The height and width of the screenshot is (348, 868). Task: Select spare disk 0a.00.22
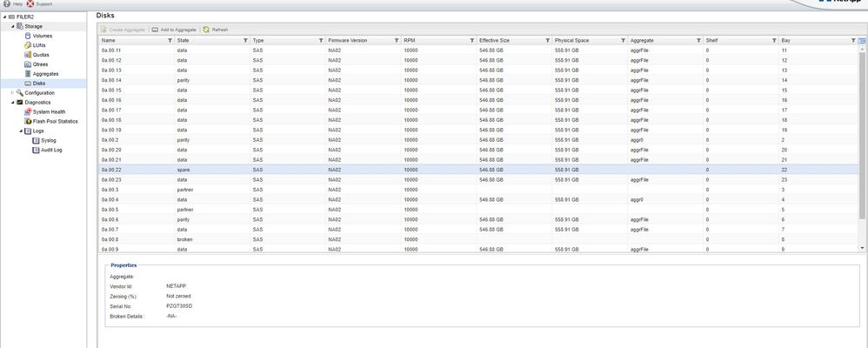point(479,171)
